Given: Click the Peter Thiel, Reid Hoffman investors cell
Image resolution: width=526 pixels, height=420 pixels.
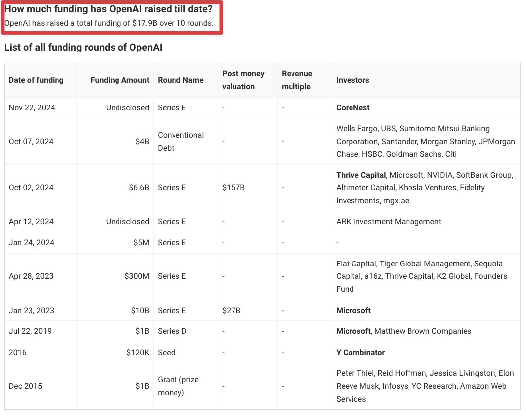Looking at the screenshot, I should click(425, 386).
